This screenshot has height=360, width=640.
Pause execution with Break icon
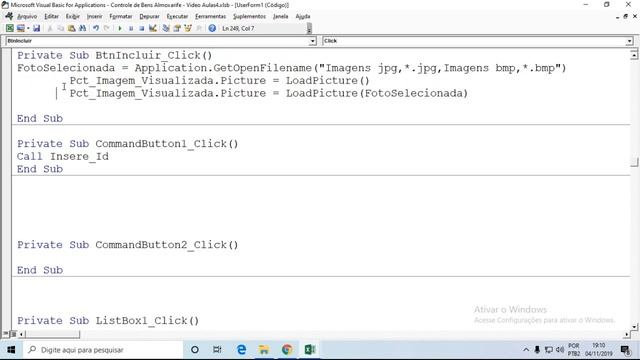[x=131, y=28]
